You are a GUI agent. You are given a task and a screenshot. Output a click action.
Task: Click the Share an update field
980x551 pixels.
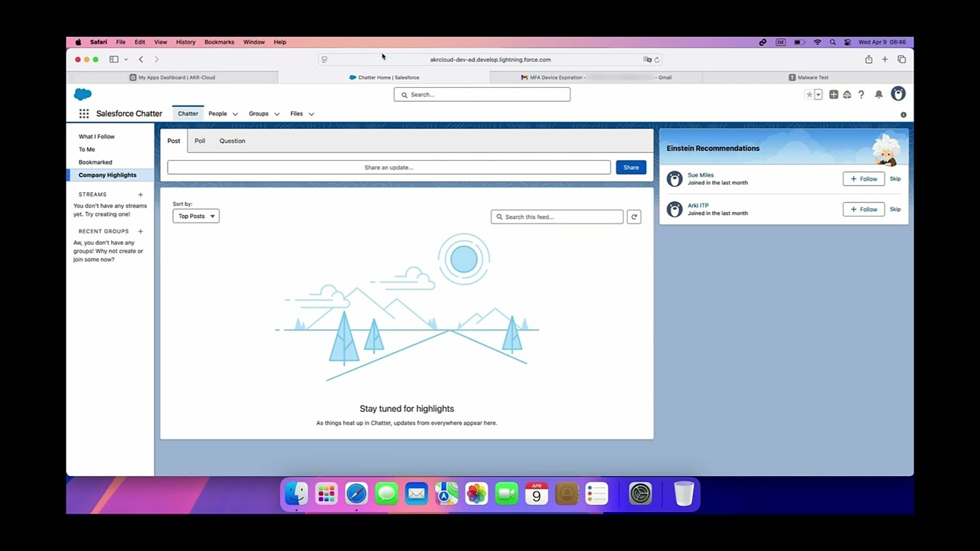point(389,167)
